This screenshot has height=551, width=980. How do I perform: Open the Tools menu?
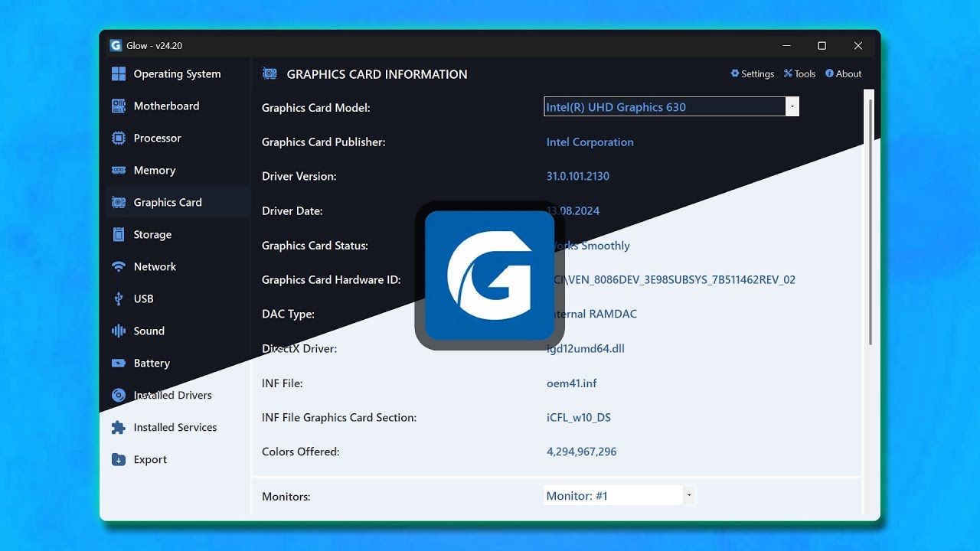[x=799, y=73]
